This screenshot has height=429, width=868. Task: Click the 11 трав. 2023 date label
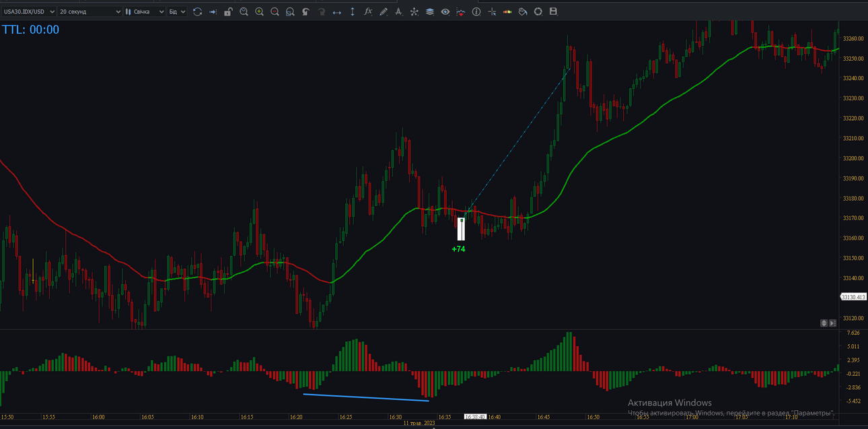coord(419,424)
